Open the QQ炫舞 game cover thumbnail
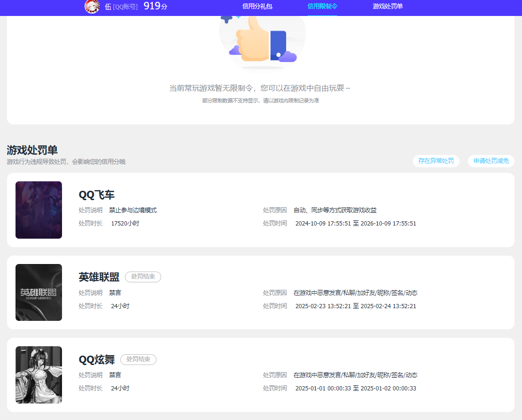 [x=39, y=375]
